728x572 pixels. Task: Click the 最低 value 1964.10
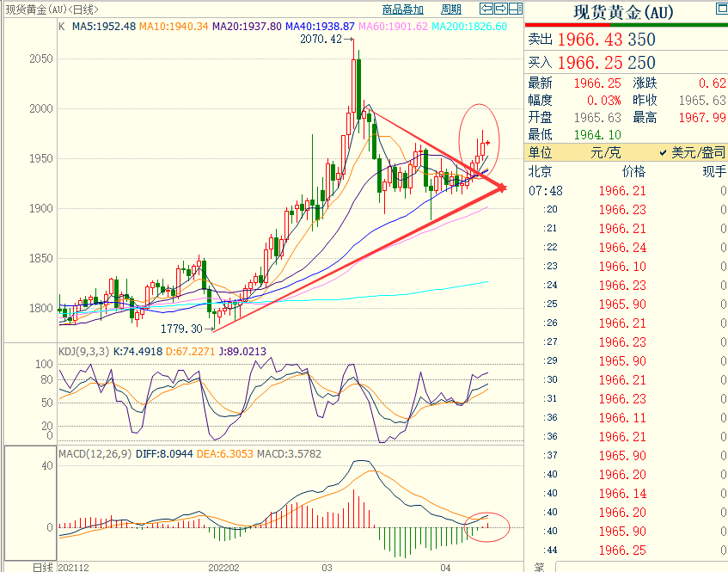click(597, 135)
